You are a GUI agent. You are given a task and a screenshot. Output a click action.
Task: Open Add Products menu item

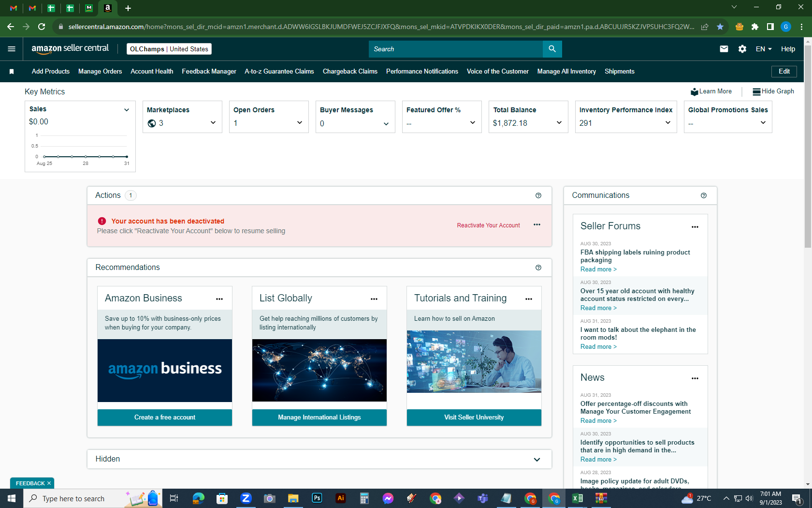click(x=51, y=72)
